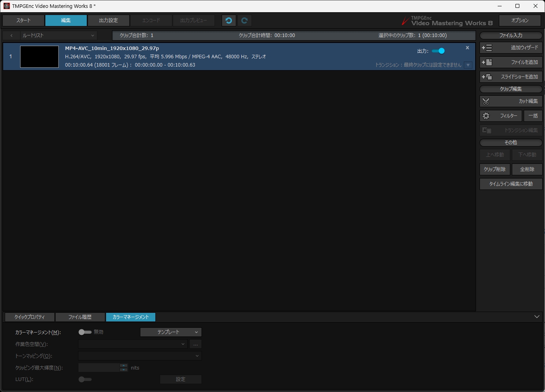Click ファイルを追加 to add file

tap(511, 62)
